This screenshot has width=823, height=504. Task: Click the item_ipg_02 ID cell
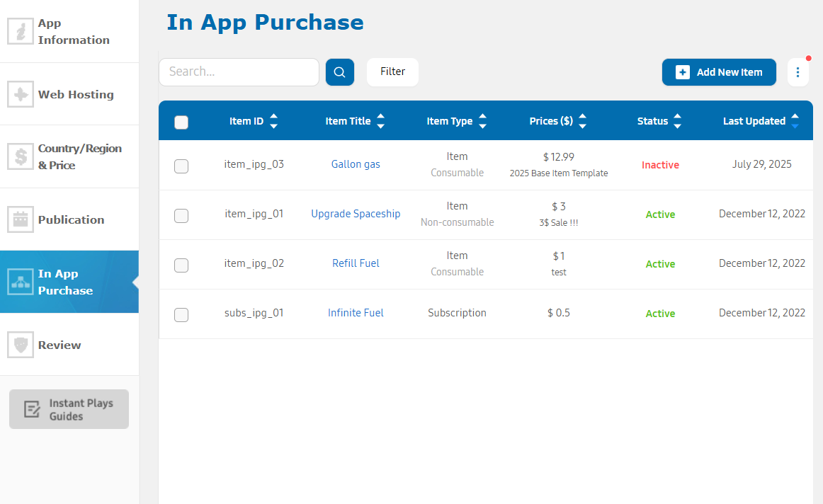coord(254,264)
